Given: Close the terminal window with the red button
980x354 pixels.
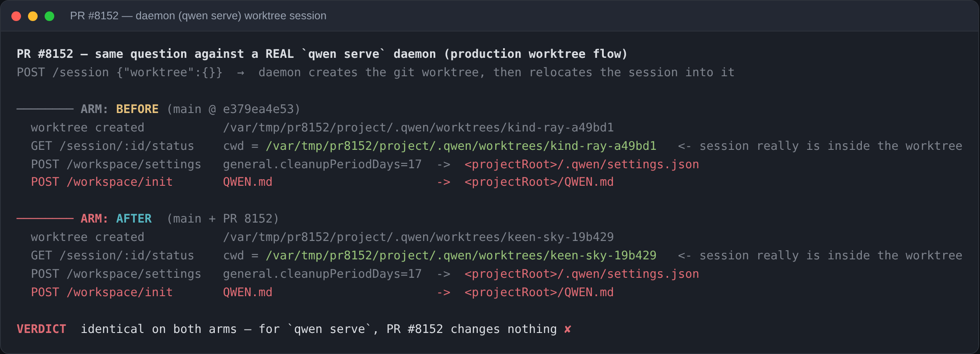Looking at the screenshot, I should (16, 16).
